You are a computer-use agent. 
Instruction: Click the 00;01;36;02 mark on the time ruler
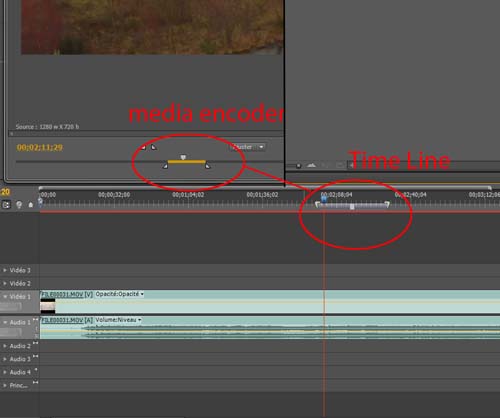(262, 195)
